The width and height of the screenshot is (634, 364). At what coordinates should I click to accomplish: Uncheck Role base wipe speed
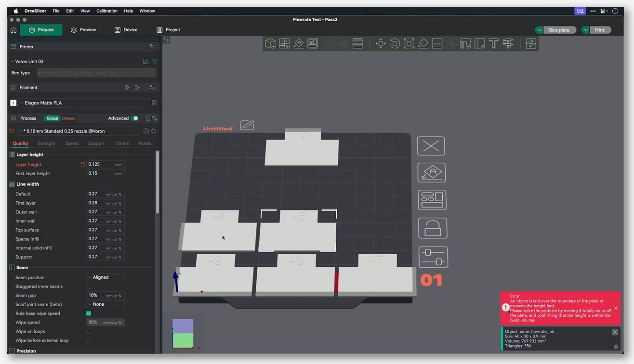coord(89,313)
